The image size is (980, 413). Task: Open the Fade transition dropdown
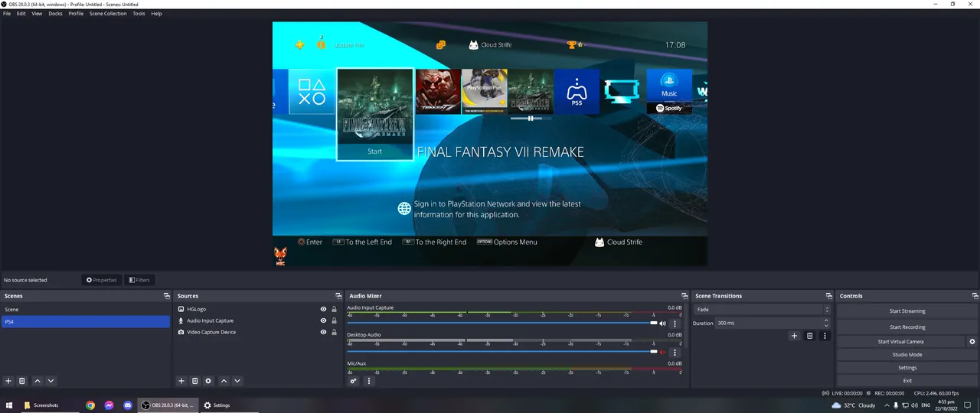[761, 310]
